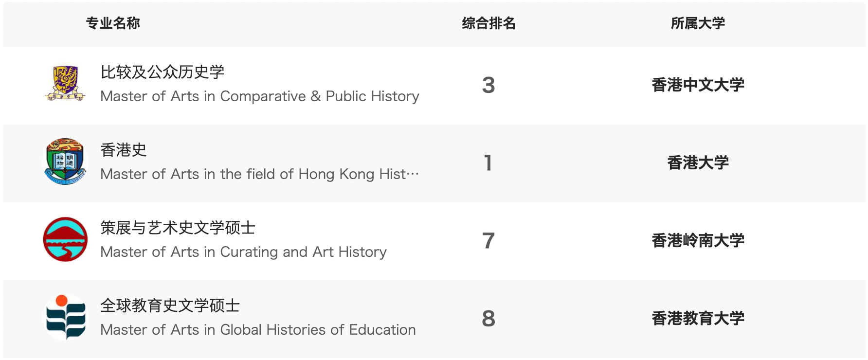Image resolution: width=868 pixels, height=360 pixels.
Task: Click the 所属大学 column header
Action: coord(698,23)
